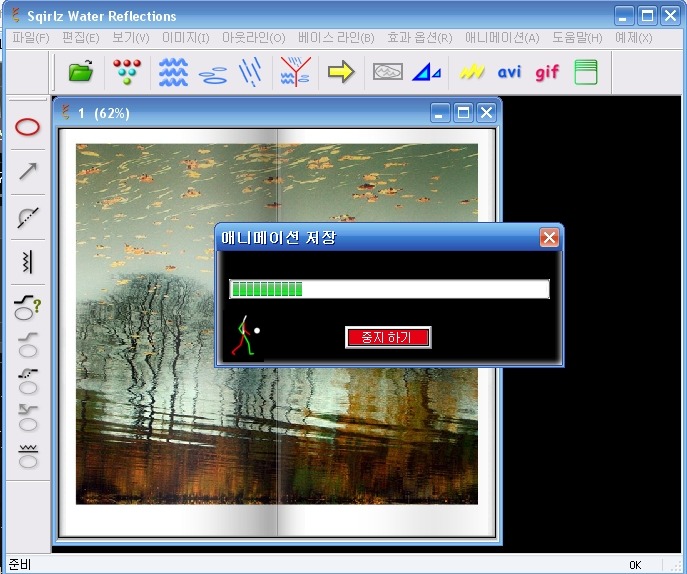
Task: Open the 파일(F) menu
Action: click(31, 38)
